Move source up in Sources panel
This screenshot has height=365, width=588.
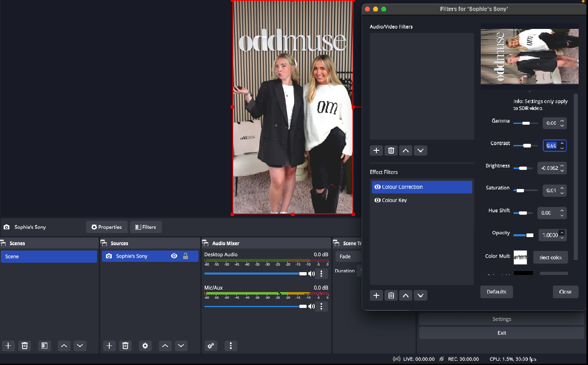click(165, 346)
